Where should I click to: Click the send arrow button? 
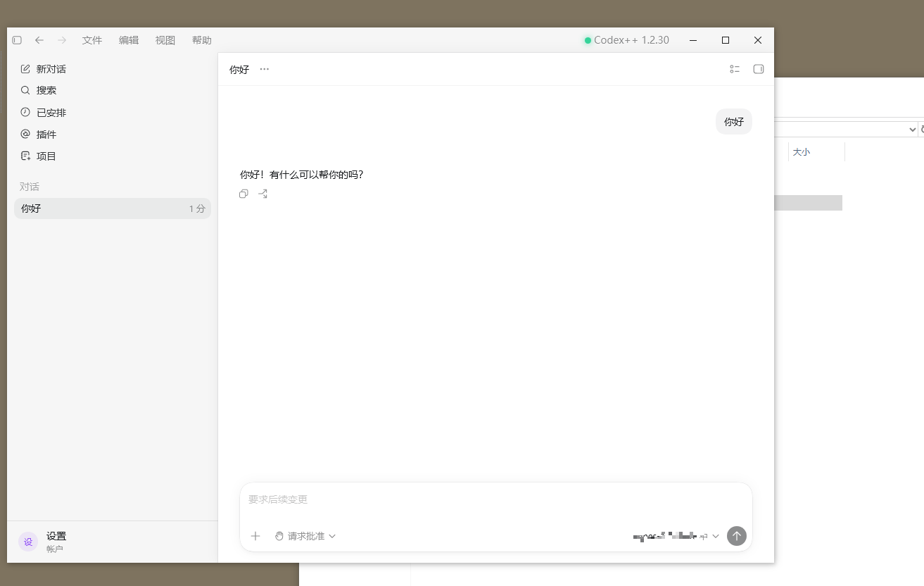pyautogui.click(x=736, y=536)
